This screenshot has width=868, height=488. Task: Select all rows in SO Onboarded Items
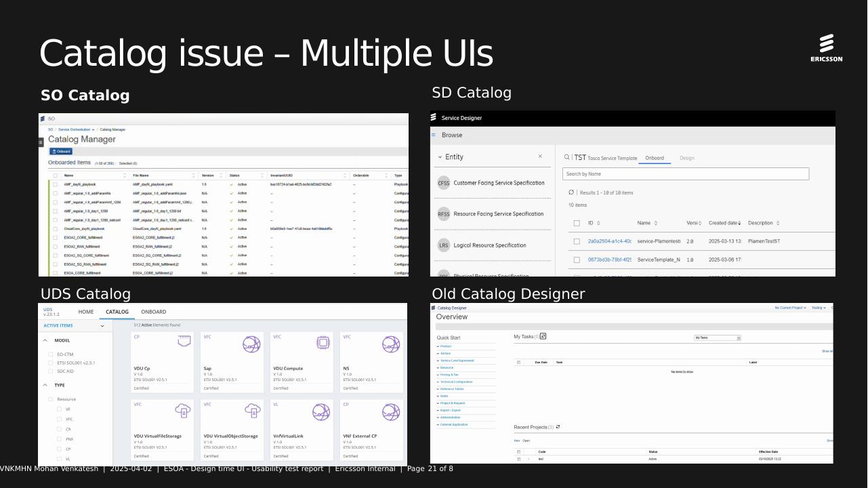[56, 176]
